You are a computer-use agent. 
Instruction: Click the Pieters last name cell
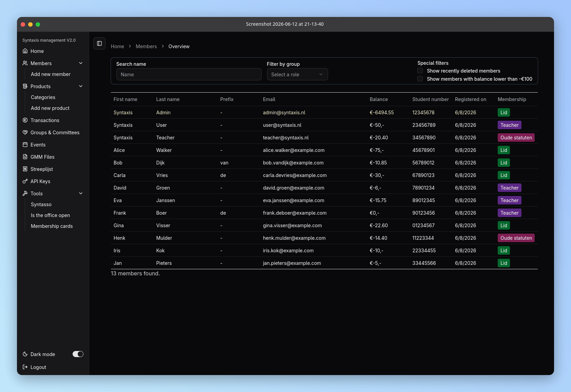pos(164,263)
